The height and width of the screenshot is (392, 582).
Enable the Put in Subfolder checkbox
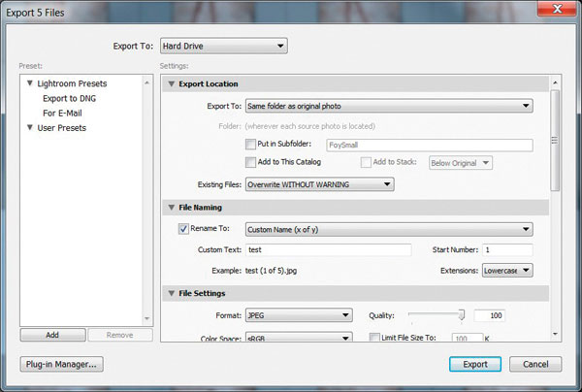(x=250, y=144)
